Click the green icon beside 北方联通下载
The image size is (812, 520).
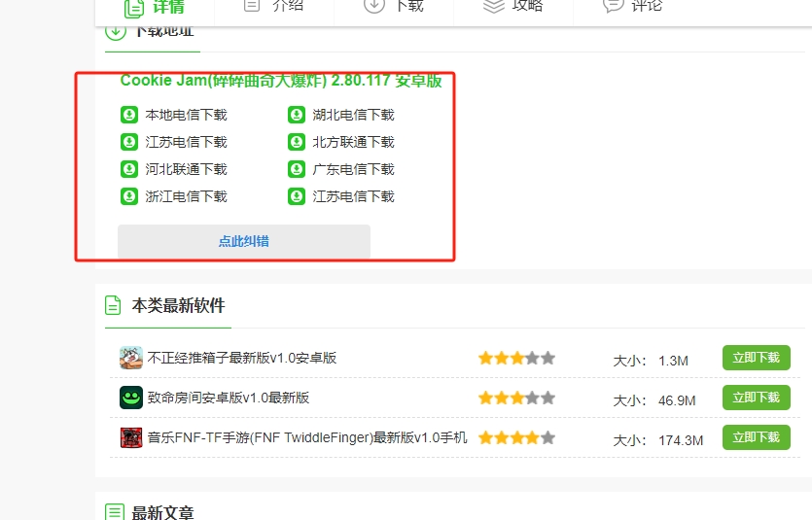coord(297,142)
